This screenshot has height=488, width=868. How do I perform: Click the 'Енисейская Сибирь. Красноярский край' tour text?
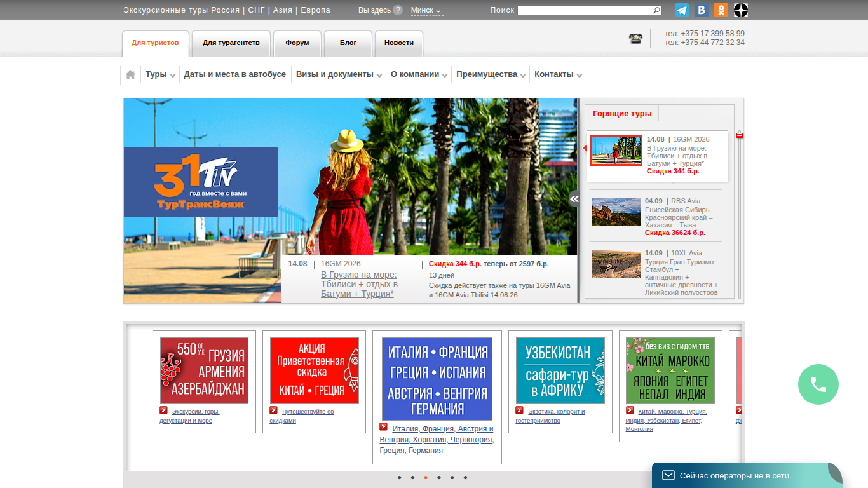pos(679,217)
